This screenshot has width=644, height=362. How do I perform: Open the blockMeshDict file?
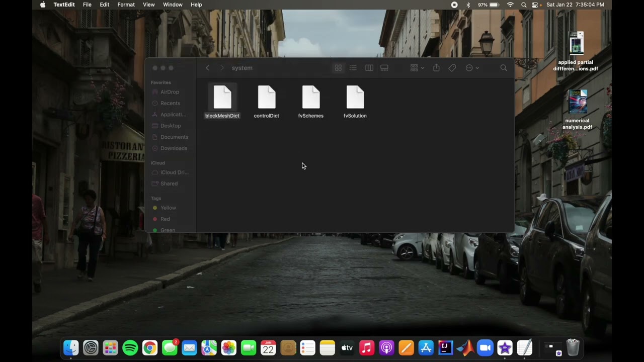(x=222, y=98)
